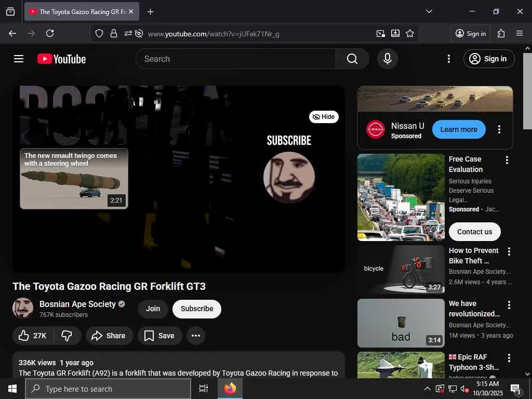Open picture-in-picture icon in address bar

click(x=381, y=33)
